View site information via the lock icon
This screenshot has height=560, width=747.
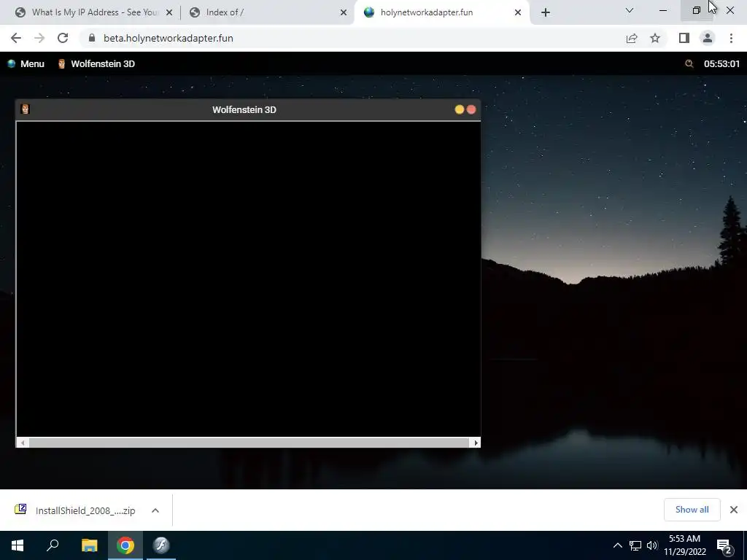pyautogui.click(x=92, y=38)
